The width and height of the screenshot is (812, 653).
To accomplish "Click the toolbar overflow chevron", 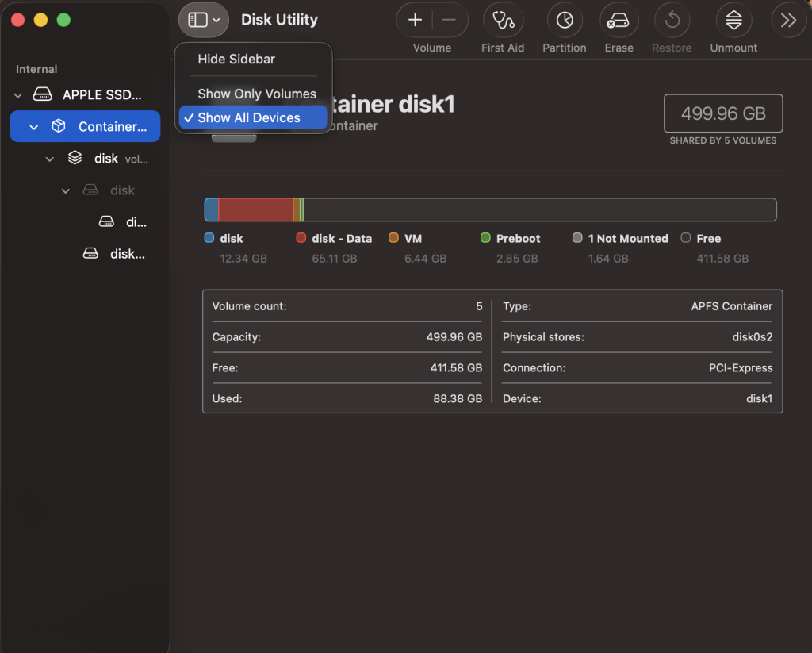I will coord(787,20).
